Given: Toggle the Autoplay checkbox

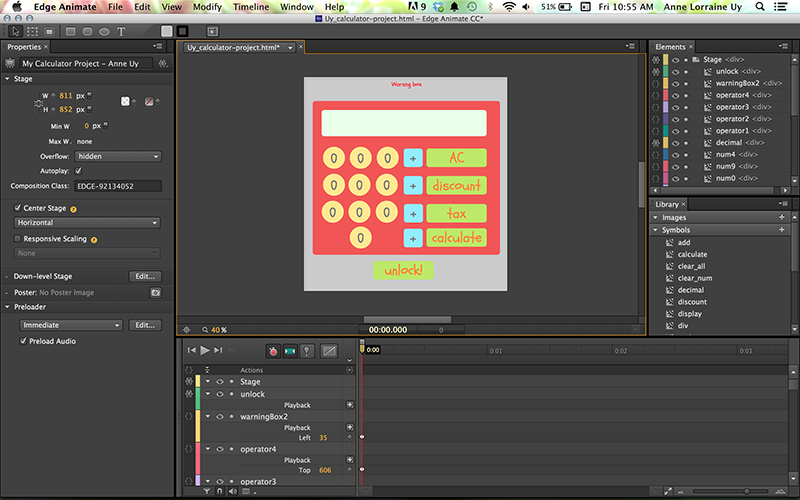Looking at the screenshot, I should [x=78, y=171].
